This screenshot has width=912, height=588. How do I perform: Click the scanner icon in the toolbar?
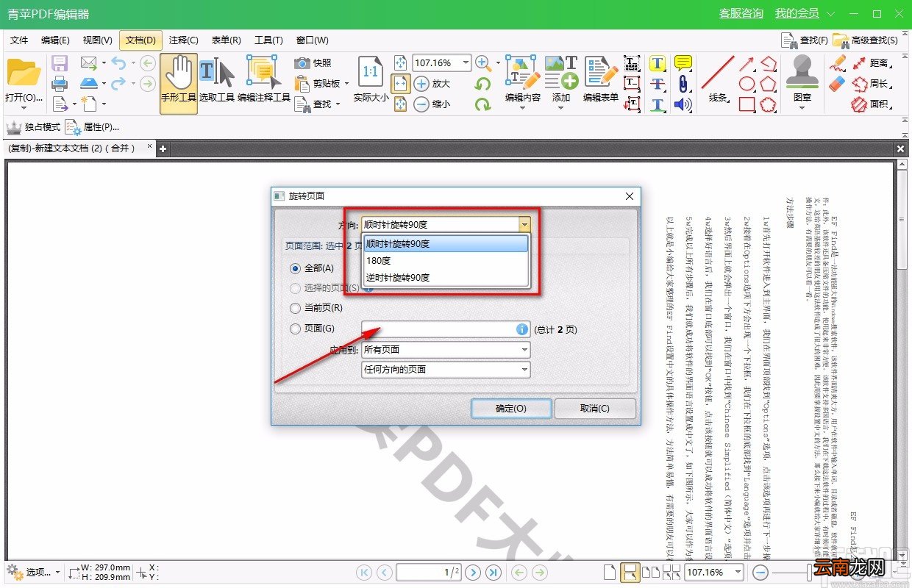[x=89, y=83]
